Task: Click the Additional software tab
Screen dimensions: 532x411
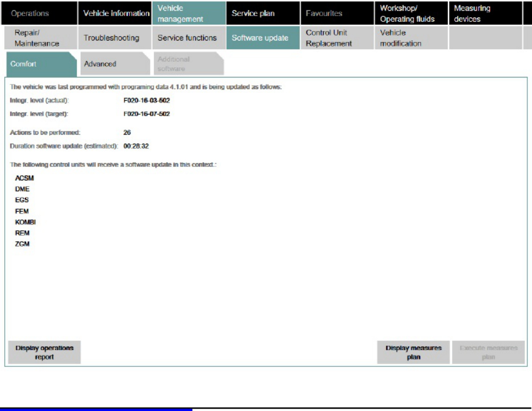Action: pyautogui.click(x=189, y=64)
